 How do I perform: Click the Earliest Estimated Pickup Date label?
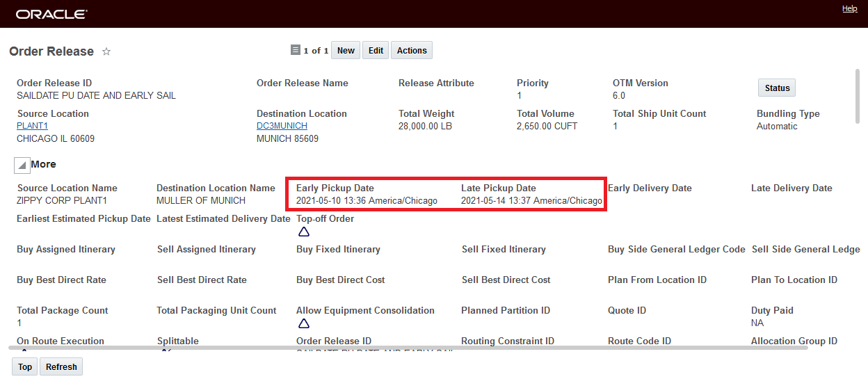83,218
